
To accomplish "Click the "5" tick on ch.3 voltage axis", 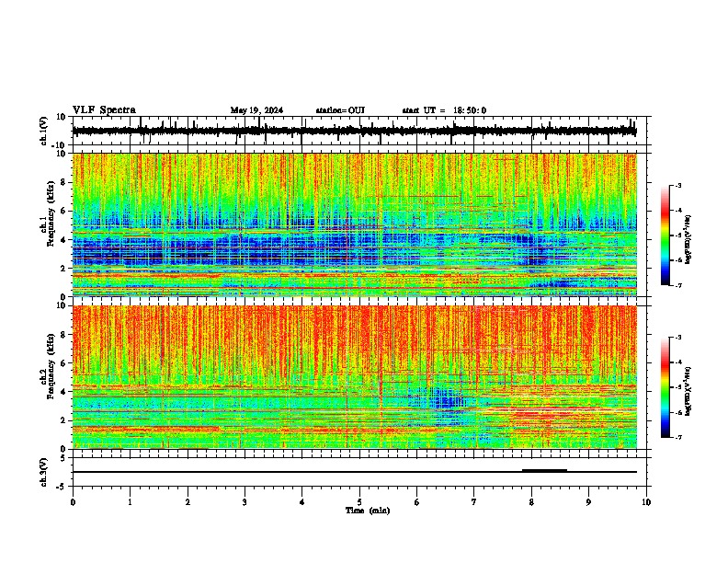I will 63,458.
